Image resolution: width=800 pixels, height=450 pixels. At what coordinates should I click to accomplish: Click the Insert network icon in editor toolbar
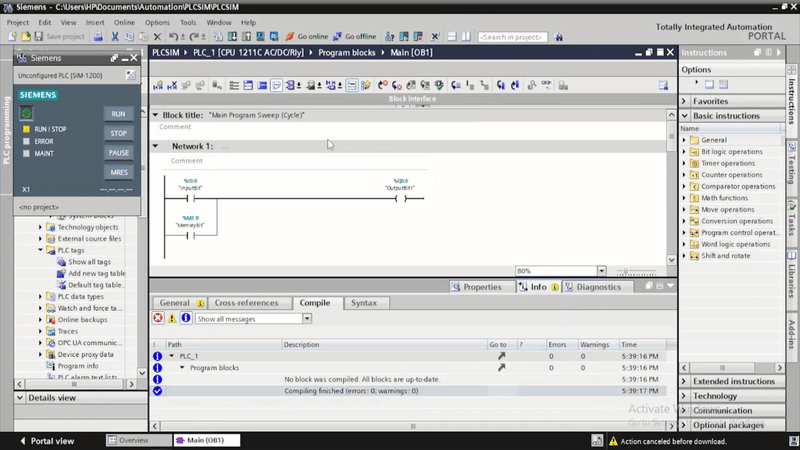pos(160,86)
